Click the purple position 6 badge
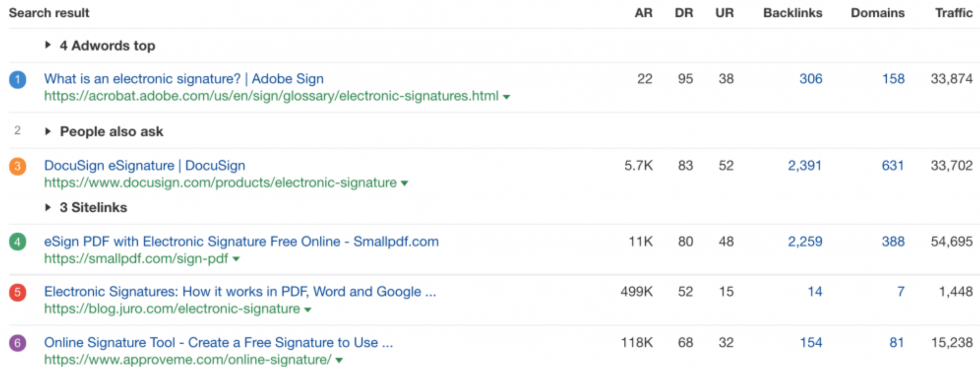Screen dimensions: 980x367 [x=18, y=343]
